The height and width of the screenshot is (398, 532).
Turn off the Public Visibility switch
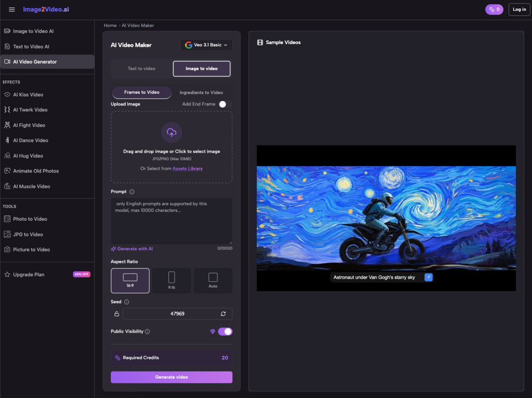pyautogui.click(x=225, y=331)
